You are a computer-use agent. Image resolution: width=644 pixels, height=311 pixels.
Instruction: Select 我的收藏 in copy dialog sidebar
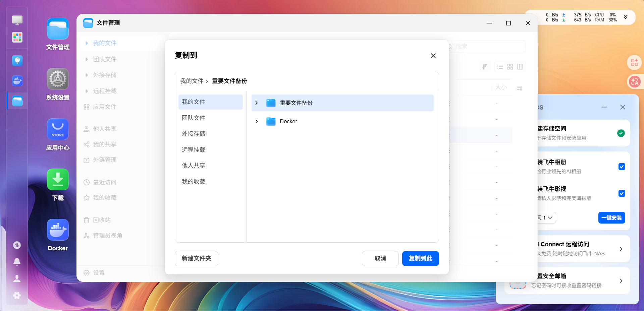pos(211,182)
